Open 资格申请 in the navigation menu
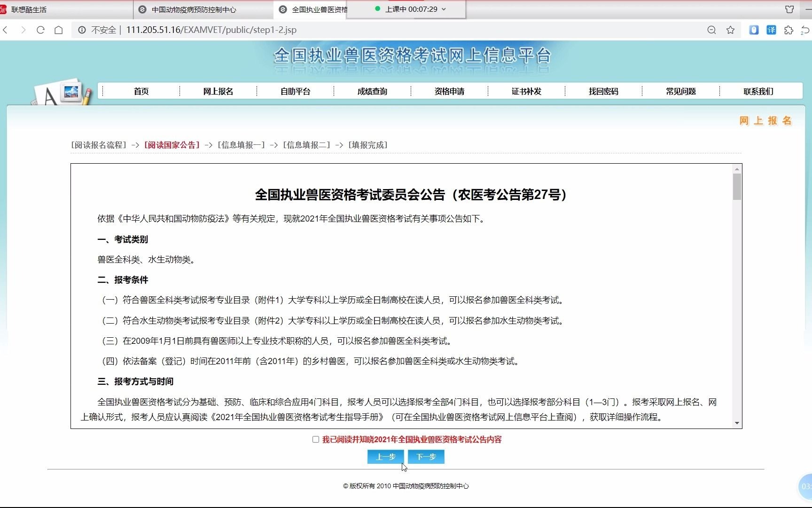The height and width of the screenshot is (508, 812). (449, 91)
